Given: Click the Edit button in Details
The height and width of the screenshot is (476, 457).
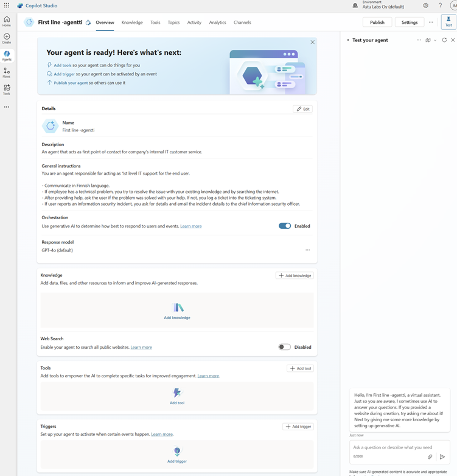Looking at the screenshot, I should click(x=302, y=109).
